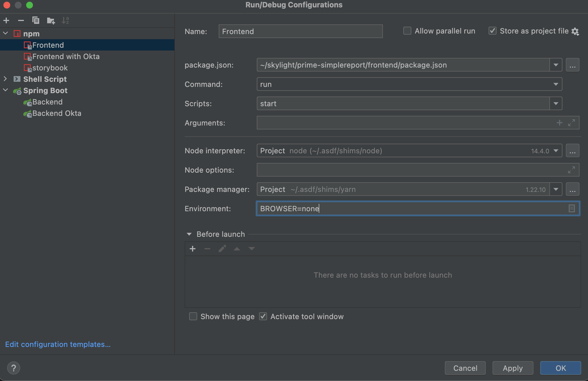Click the package.json browse button icon
The height and width of the screenshot is (381, 588).
click(573, 65)
